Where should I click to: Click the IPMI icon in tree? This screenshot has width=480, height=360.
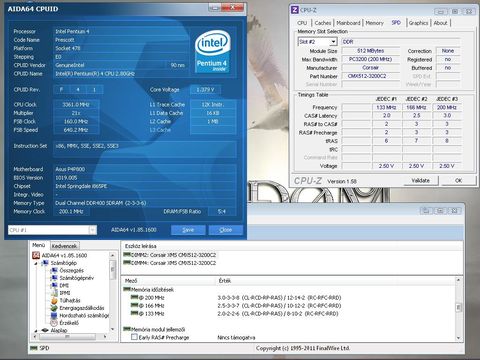pos(54,293)
